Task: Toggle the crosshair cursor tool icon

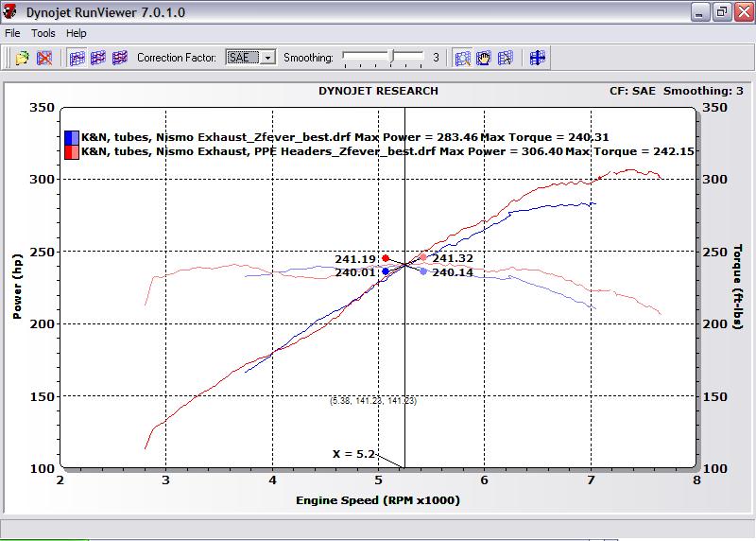Action: tap(537, 58)
